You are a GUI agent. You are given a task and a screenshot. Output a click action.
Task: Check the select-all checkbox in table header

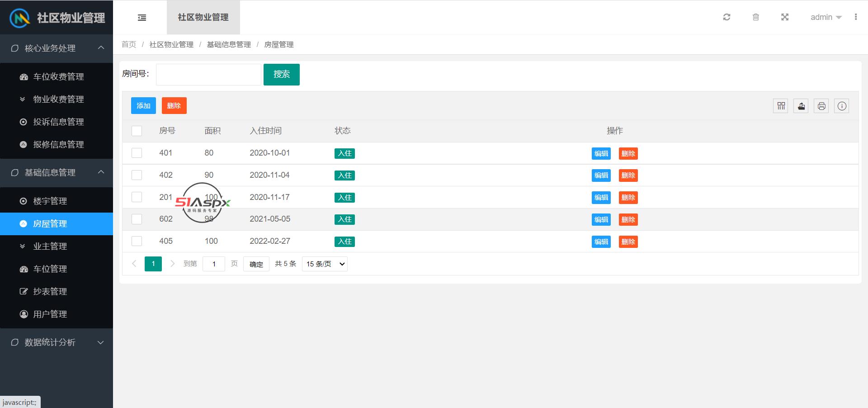click(x=137, y=131)
